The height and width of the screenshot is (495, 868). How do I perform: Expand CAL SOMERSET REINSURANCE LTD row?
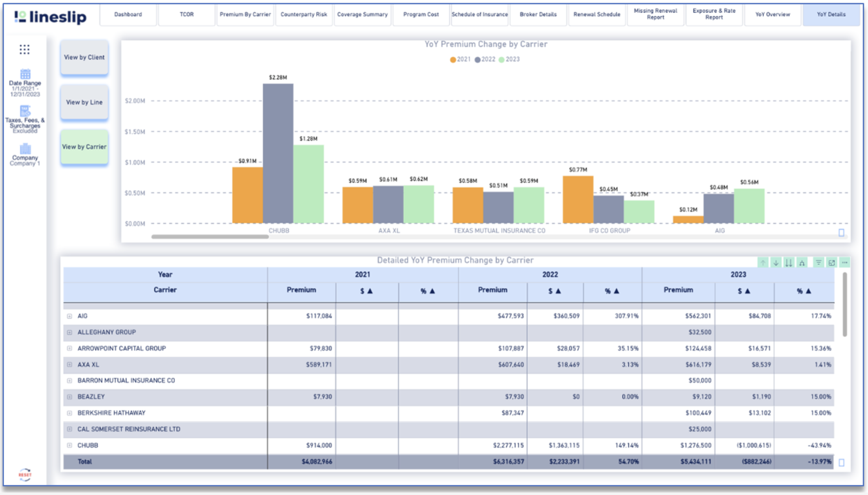[69, 429]
